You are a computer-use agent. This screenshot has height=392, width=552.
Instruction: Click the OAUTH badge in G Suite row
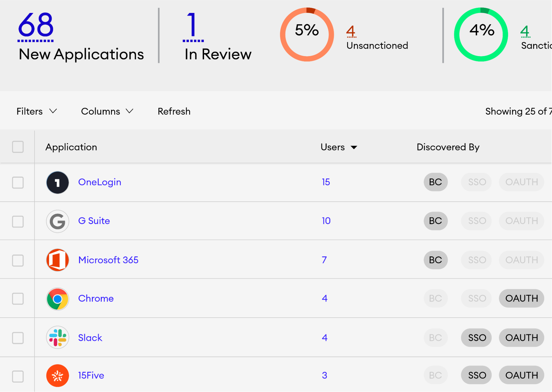pyautogui.click(x=521, y=221)
